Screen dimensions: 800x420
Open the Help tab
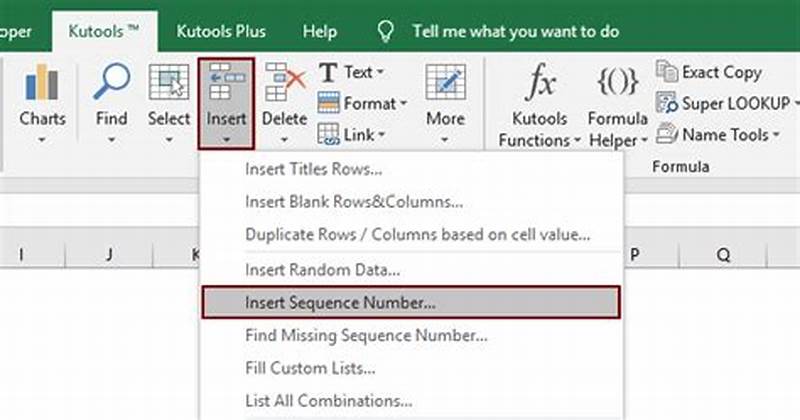pos(319,31)
